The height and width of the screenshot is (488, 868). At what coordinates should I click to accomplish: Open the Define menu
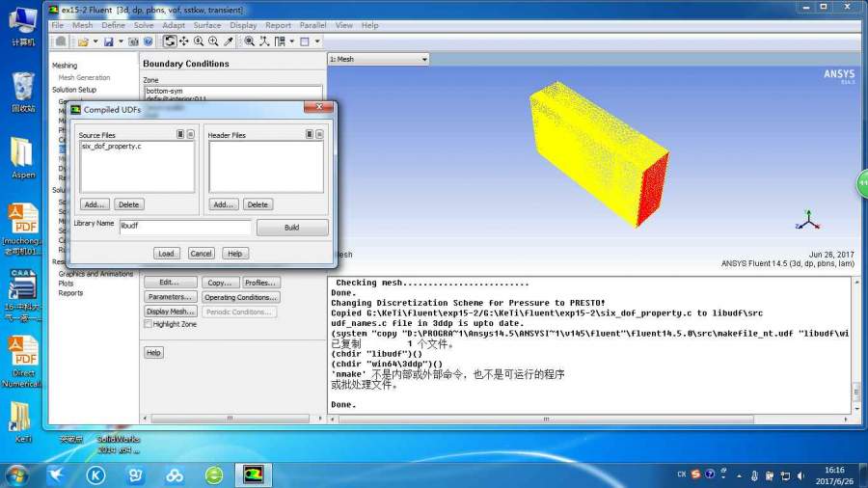(x=114, y=25)
